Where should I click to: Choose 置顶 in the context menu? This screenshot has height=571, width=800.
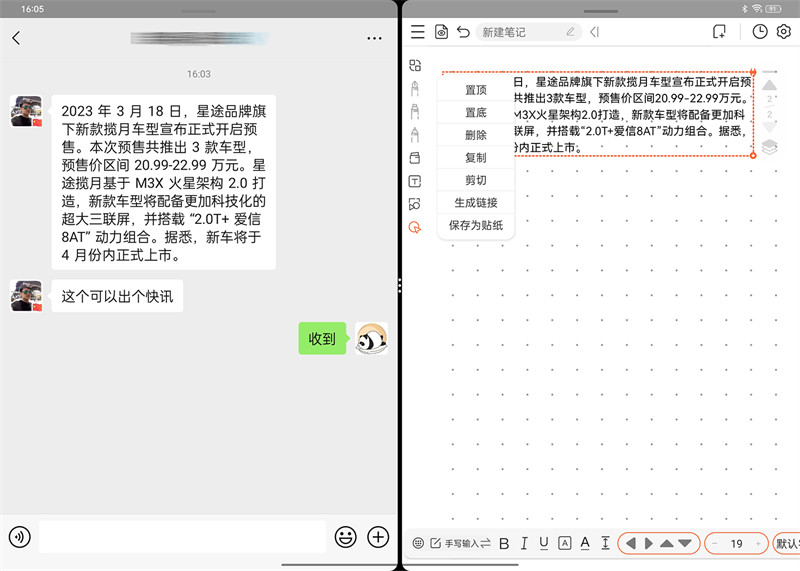click(x=476, y=90)
